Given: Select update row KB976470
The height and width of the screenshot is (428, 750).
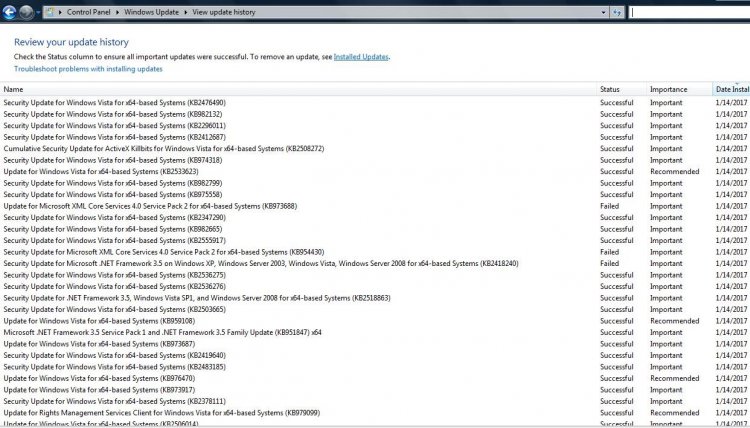Looking at the screenshot, I should coord(375,378).
